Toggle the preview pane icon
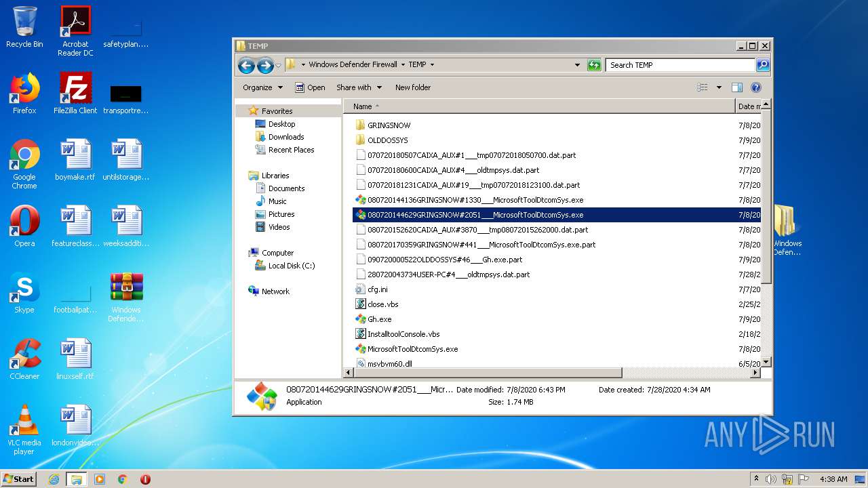Viewport: 868px width, 488px height. pos(737,87)
